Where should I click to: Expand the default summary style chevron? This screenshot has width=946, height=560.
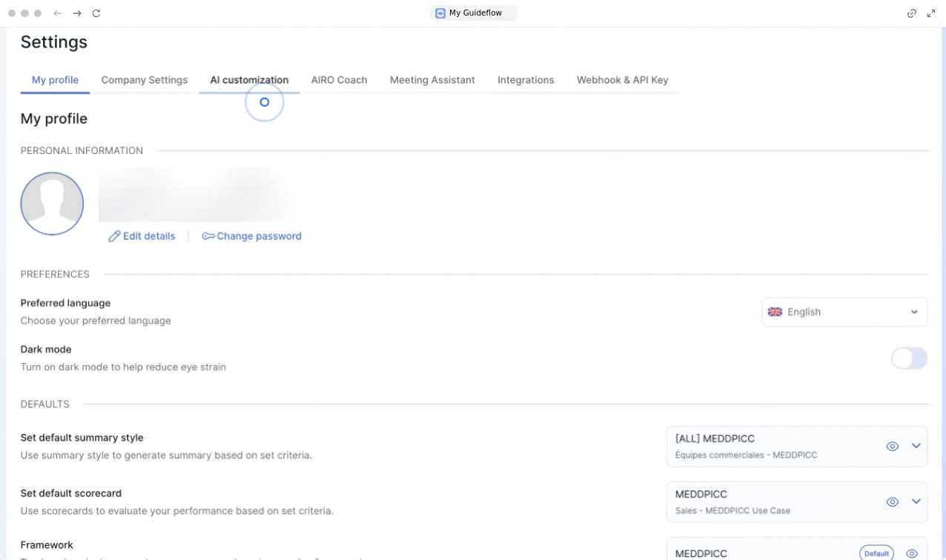[916, 446]
